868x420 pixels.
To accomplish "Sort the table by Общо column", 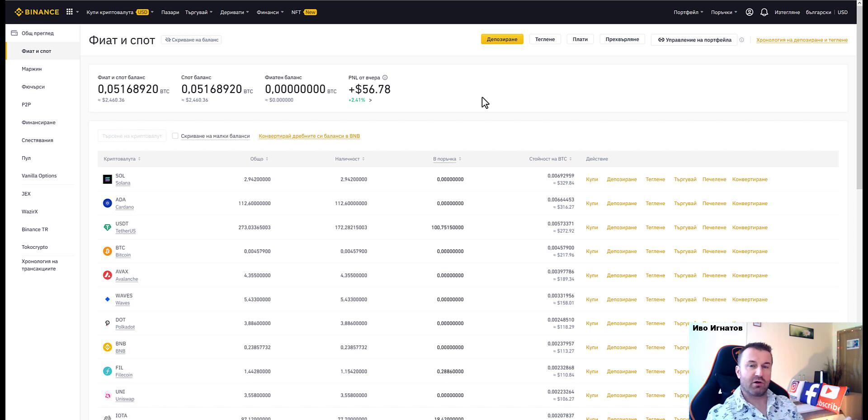I will click(x=259, y=159).
